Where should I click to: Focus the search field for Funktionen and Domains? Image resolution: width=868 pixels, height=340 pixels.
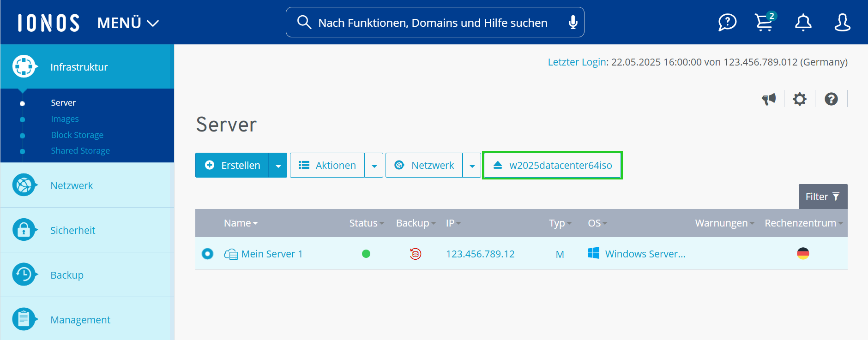(x=435, y=22)
